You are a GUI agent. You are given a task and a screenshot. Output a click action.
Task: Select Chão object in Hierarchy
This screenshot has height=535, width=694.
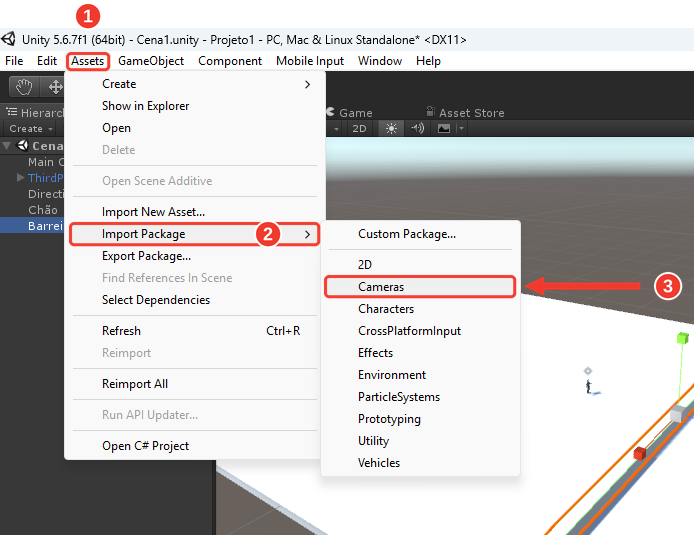click(42, 210)
